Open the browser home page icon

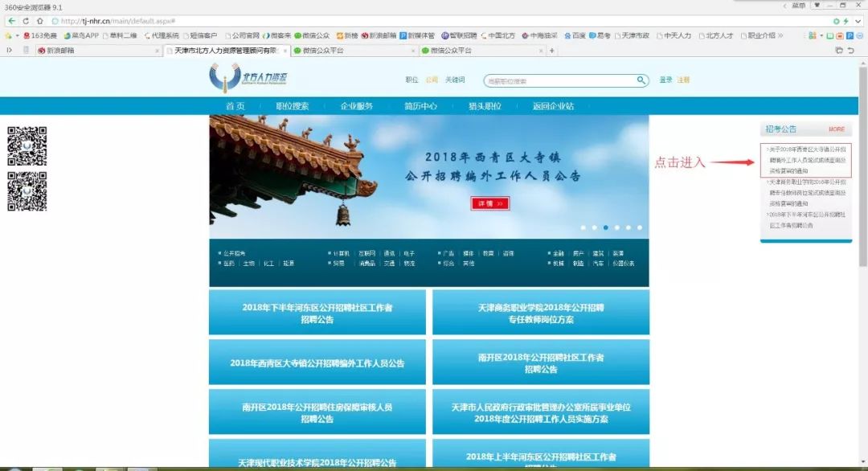(40, 21)
